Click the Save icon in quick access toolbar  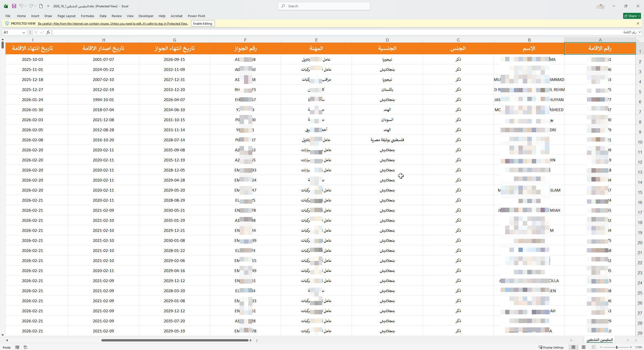[x=14, y=6]
